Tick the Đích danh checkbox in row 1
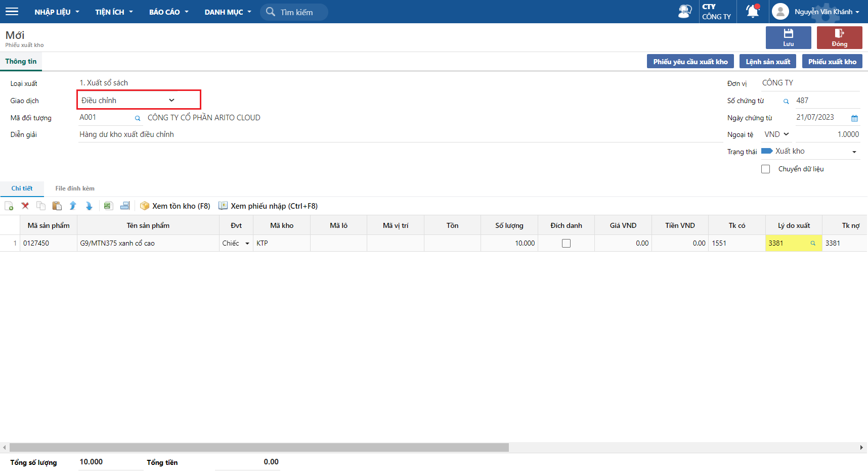This screenshot has height=475, width=868. point(566,244)
